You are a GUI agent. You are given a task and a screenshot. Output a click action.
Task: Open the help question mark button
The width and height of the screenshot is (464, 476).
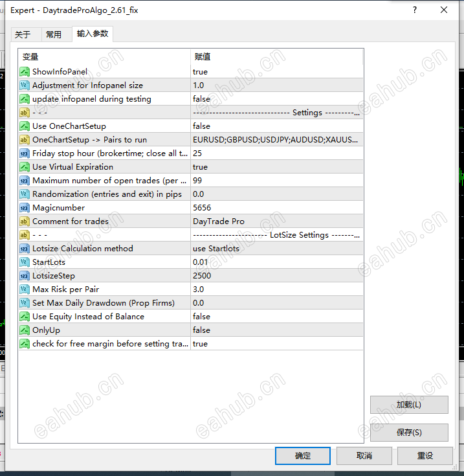click(415, 10)
